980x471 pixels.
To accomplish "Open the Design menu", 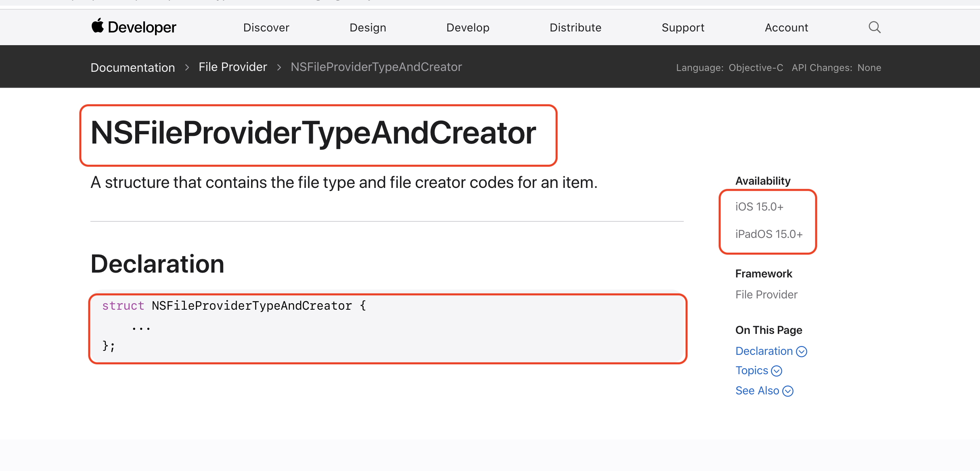I will pyautogui.click(x=368, y=27).
